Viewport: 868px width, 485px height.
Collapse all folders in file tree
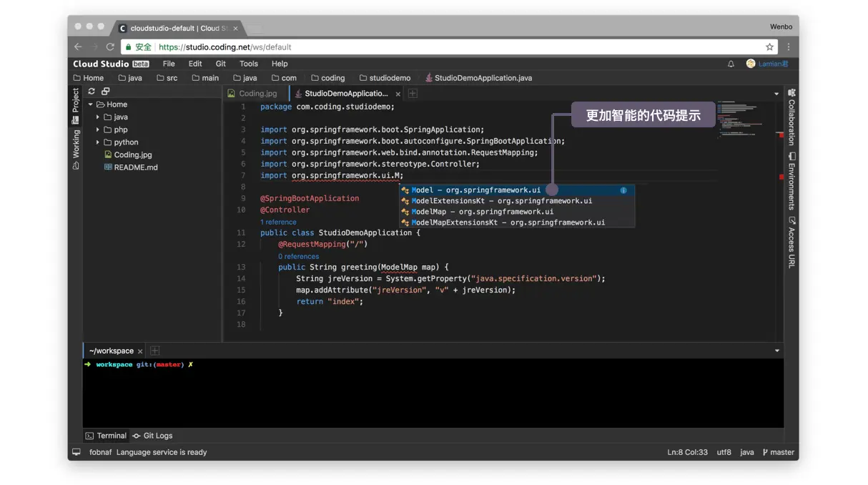[105, 92]
